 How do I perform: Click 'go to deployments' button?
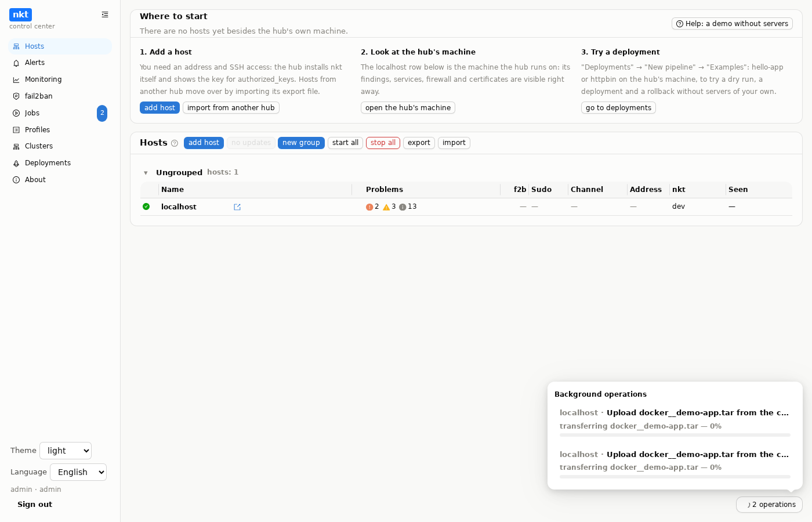pyautogui.click(x=618, y=108)
